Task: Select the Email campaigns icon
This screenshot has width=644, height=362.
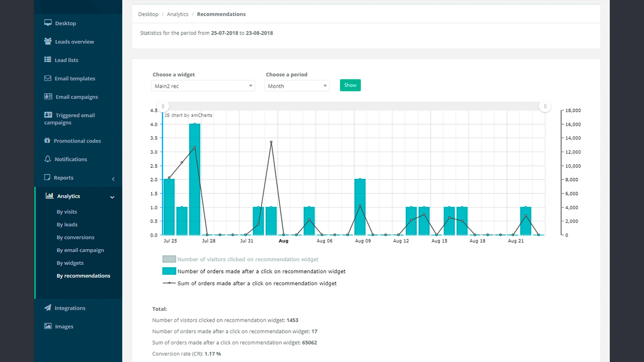Action: [x=47, y=97]
